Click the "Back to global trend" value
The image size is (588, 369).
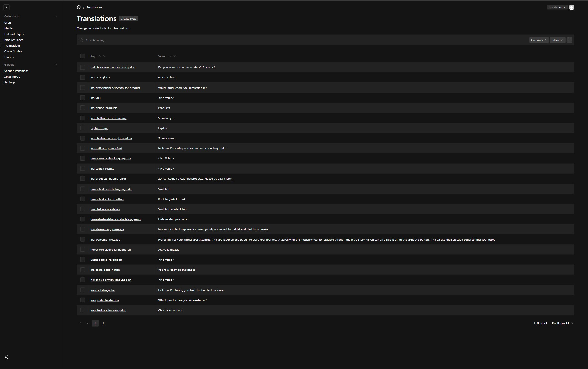click(171, 199)
